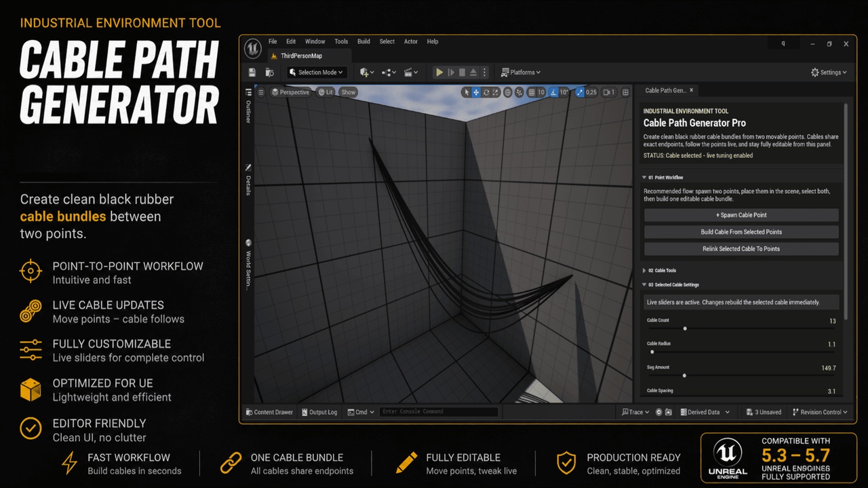Open the grid snap value 10

(x=541, y=92)
